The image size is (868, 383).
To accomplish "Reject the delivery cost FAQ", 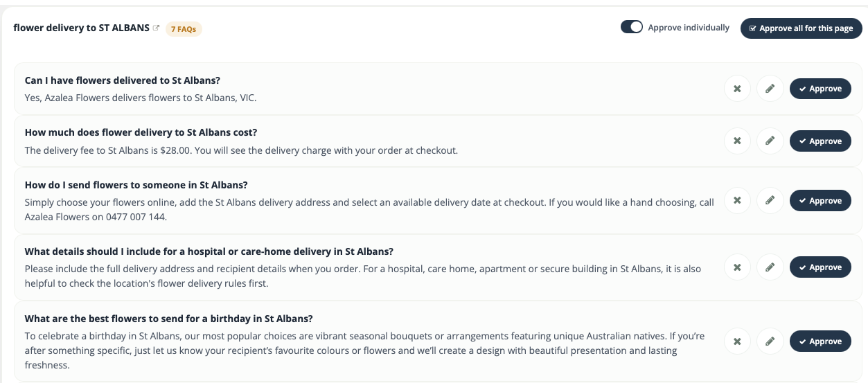I will click(737, 141).
